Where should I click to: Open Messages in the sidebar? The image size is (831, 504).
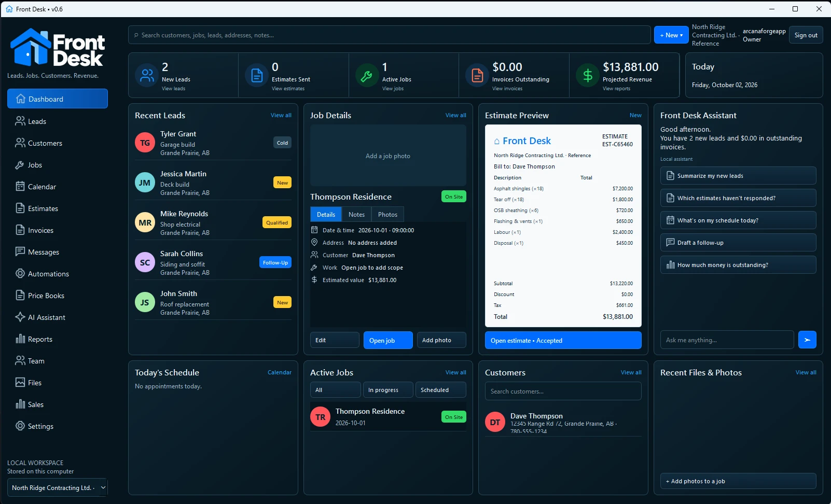pyautogui.click(x=57, y=252)
